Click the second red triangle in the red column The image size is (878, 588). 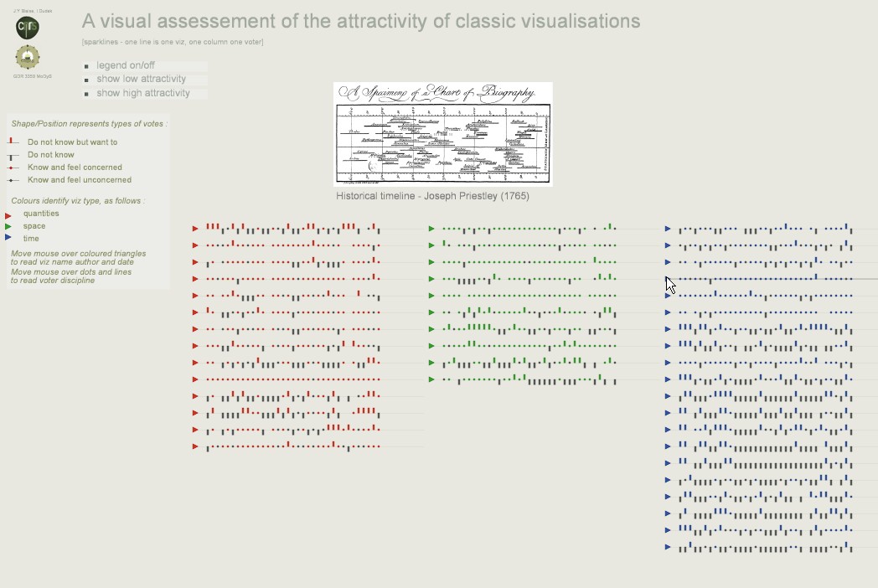click(x=195, y=245)
